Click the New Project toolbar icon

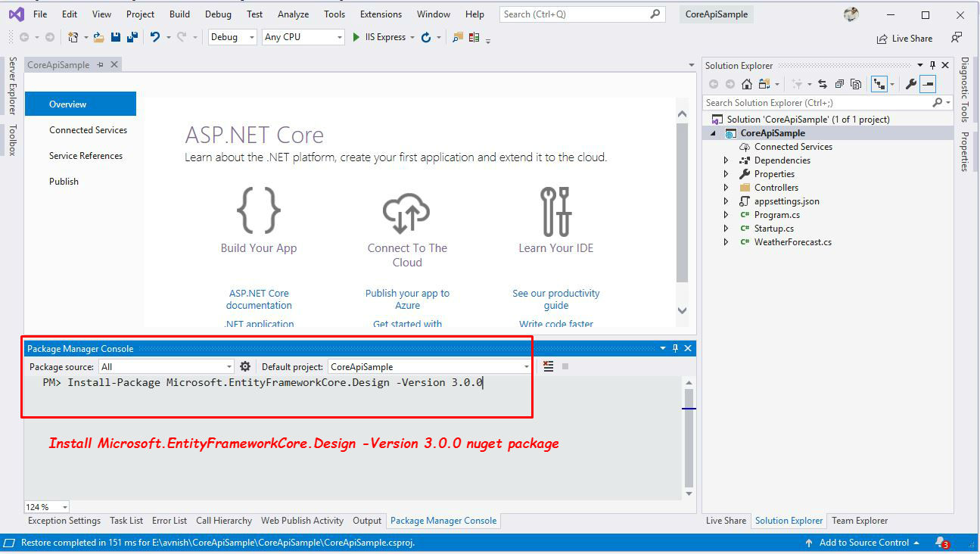73,37
